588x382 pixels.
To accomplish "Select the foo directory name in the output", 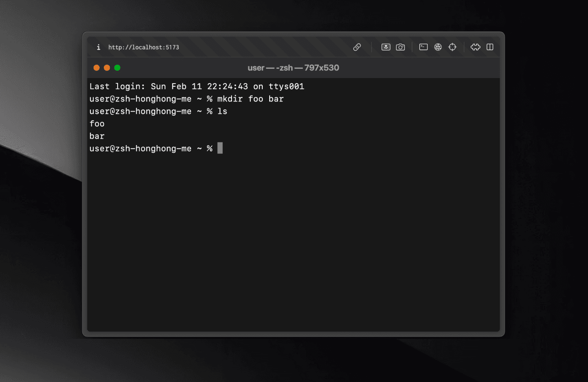I will (x=96, y=124).
